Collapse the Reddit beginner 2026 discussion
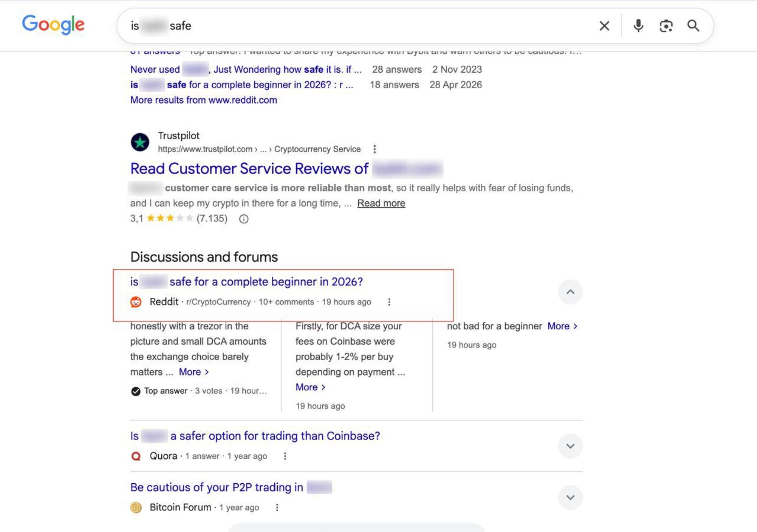The image size is (757, 532). 570,292
